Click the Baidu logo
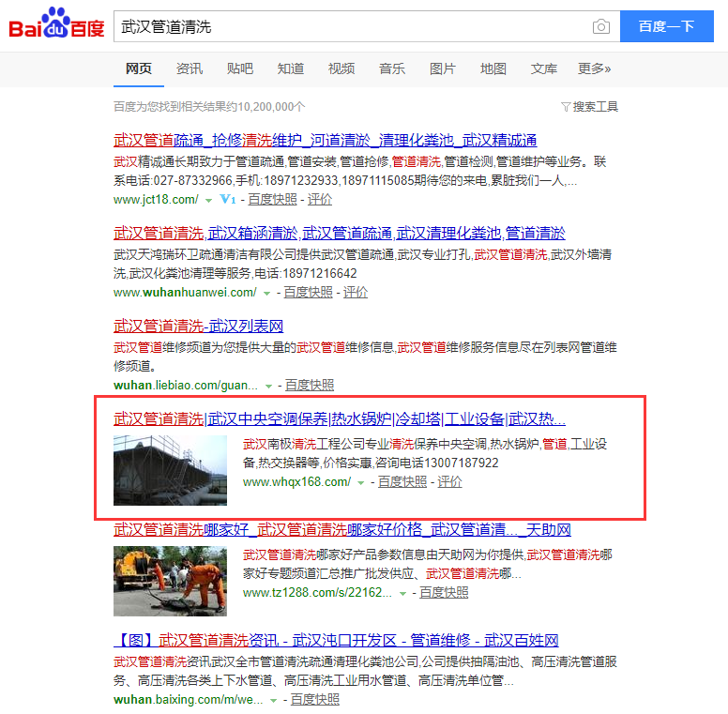The width and height of the screenshot is (728, 714). (56, 23)
